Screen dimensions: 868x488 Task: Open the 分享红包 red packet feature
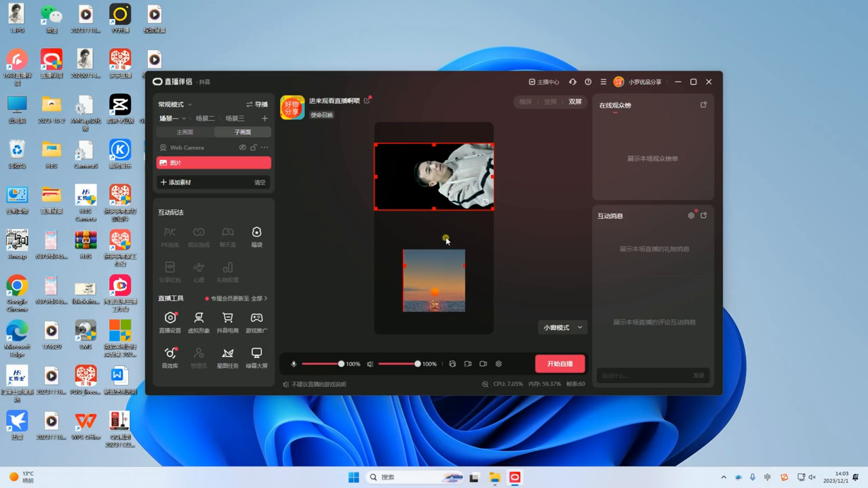(170, 272)
